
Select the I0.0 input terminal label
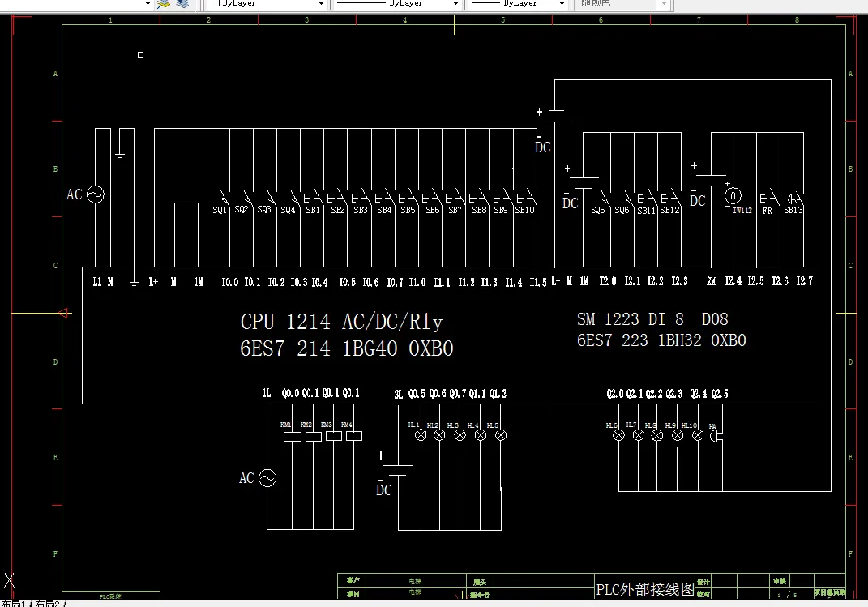point(230,283)
